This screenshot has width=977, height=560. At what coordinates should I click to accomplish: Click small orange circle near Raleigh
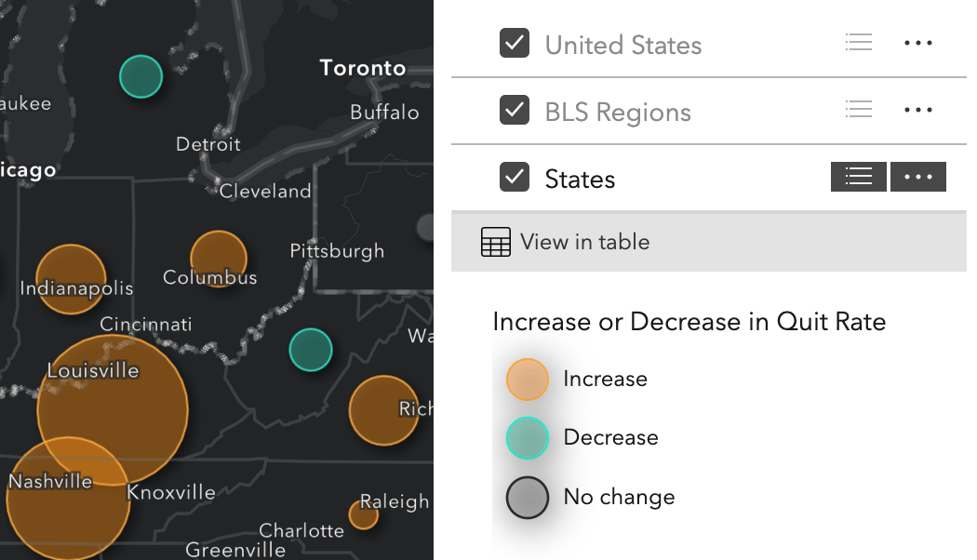click(363, 514)
